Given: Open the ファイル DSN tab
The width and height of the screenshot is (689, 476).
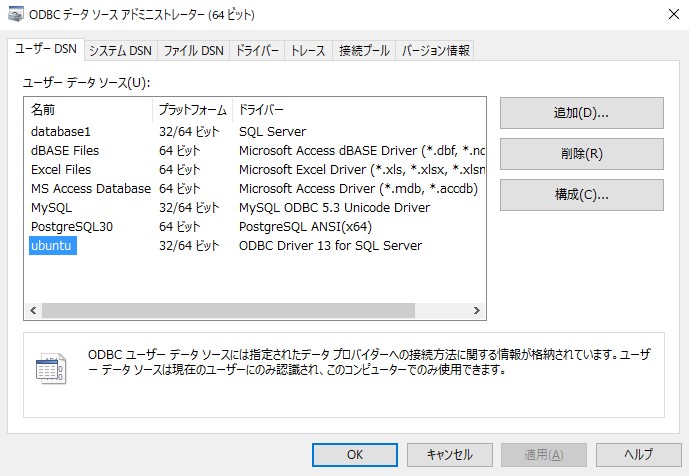Looking at the screenshot, I should pos(193,51).
